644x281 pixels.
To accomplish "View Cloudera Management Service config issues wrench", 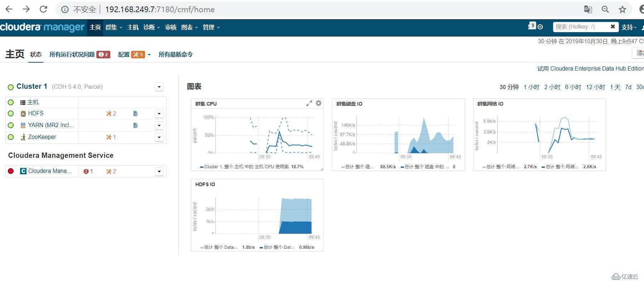I will click(111, 171).
